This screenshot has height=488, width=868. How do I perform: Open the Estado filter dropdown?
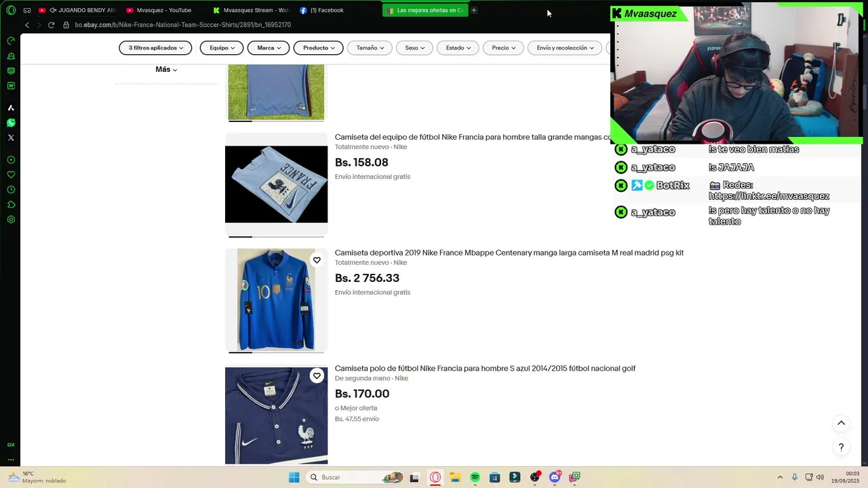point(458,48)
